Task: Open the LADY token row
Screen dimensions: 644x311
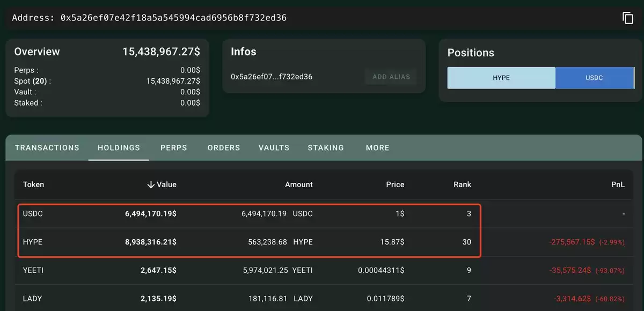Action: click(x=324, y=298)
